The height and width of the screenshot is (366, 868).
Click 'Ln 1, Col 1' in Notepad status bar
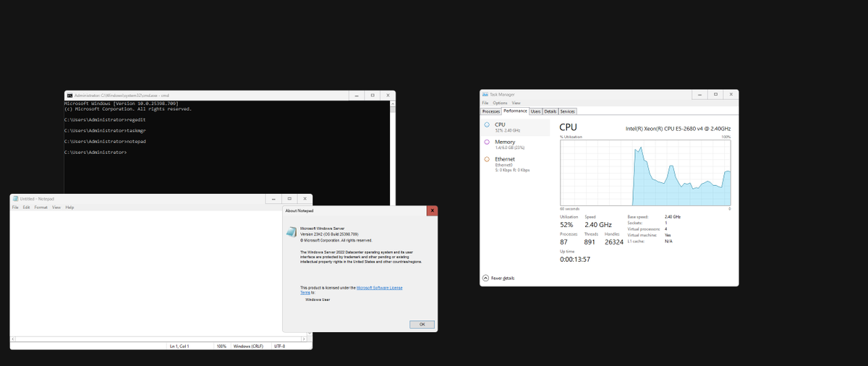tap(179, 347)
